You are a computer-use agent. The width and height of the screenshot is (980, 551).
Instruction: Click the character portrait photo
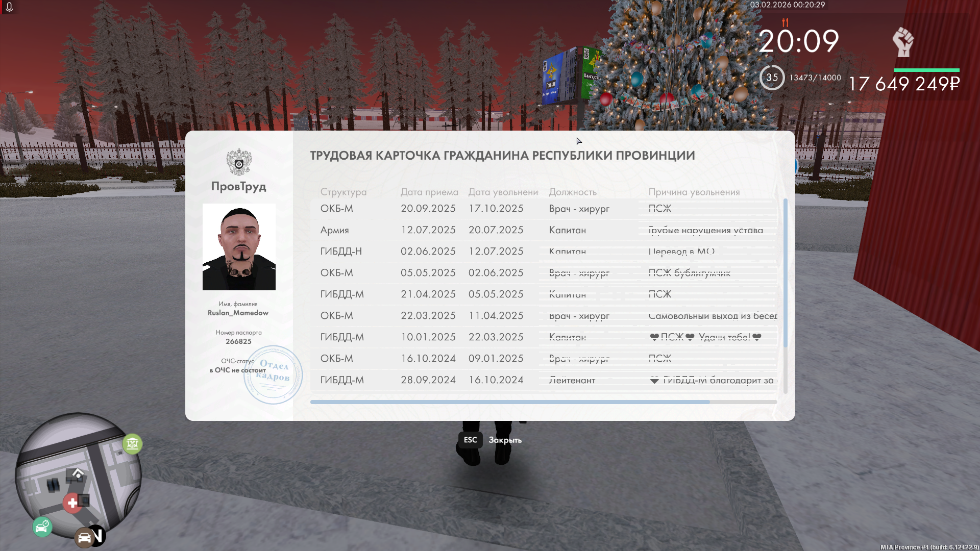point(239,247)
